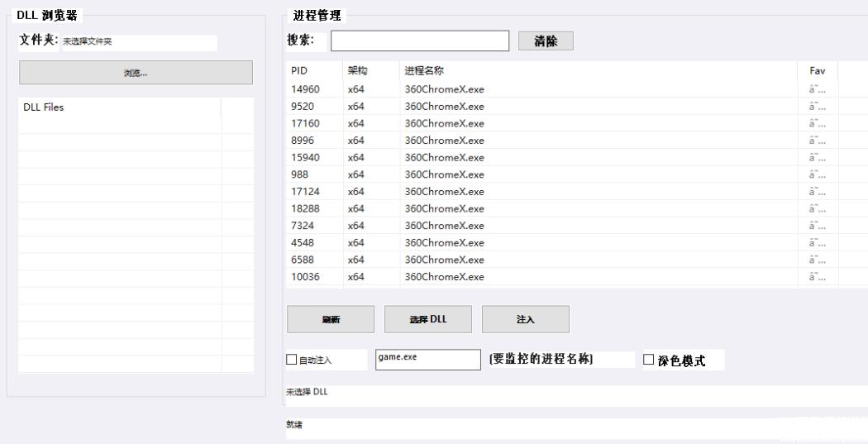The height and width of the screenshot is (444, 868).
Task: Click the 注入 inject button
Action: pos(525,319)
